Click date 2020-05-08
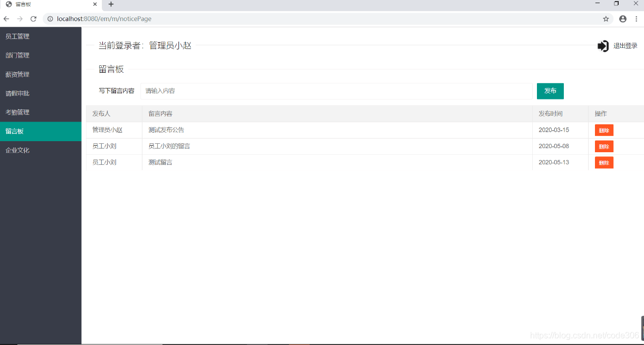This screenshot has width=644, height=345. (x=554, y=146)
